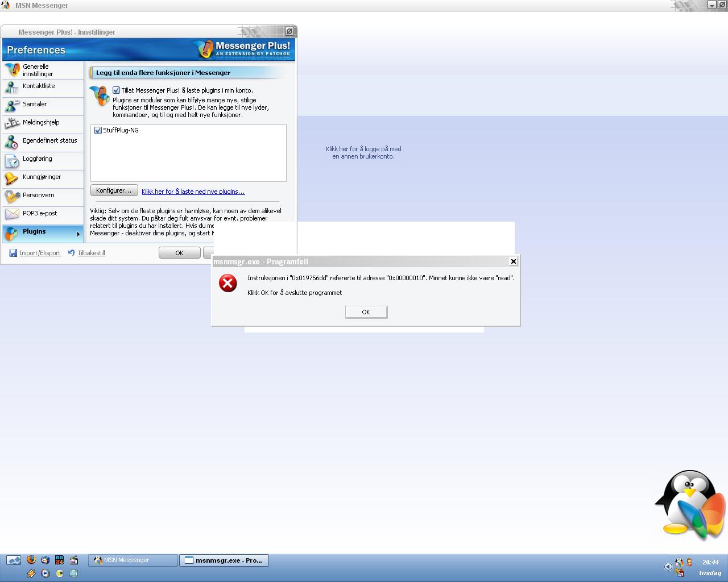Open link to download new plugins
This screenshot has width=728, height=582.
[x=193, y=192]
